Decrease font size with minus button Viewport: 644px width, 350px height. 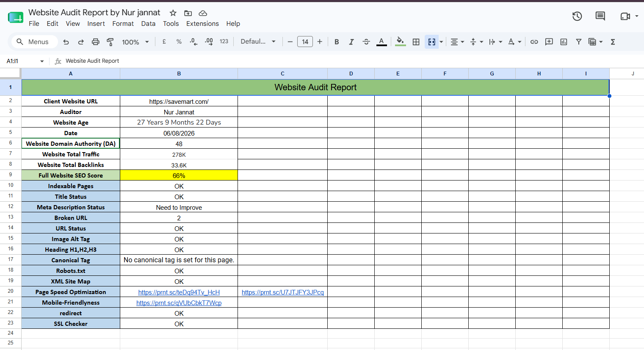tap(290, 42)
